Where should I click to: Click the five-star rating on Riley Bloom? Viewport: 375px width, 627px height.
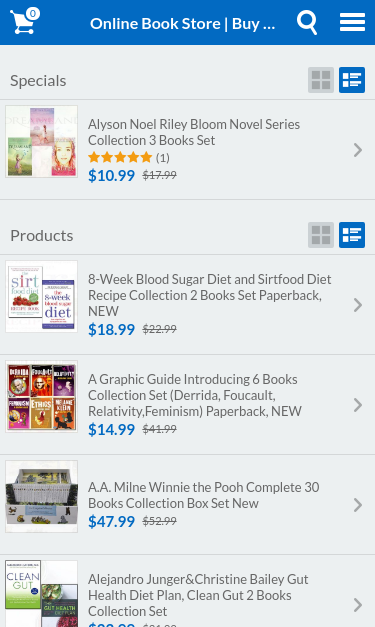click(120, 157)
